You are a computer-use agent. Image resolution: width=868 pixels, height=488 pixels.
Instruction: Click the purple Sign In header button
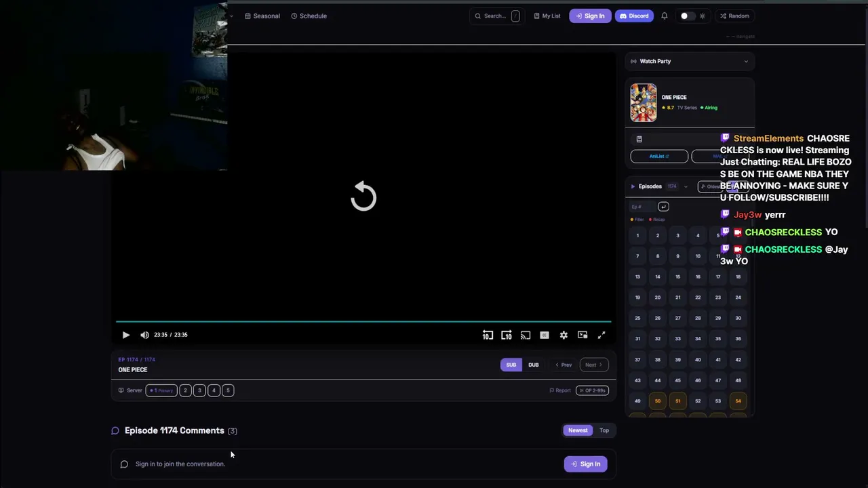(590, 16)
